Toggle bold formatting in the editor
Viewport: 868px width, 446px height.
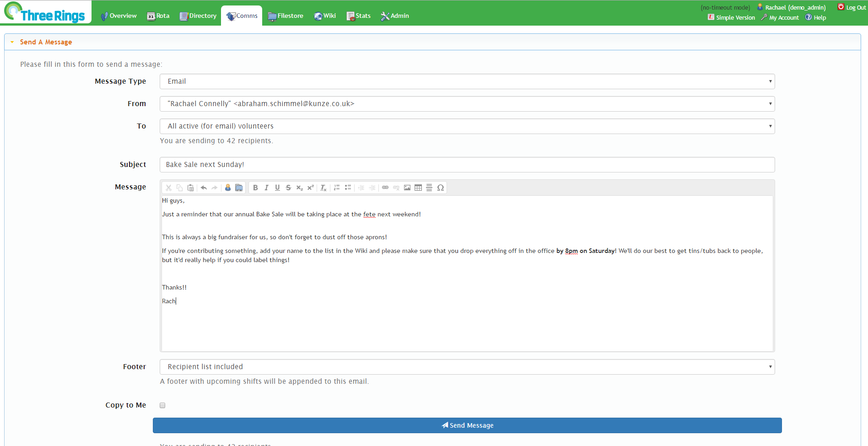click(x=255, y=188)
